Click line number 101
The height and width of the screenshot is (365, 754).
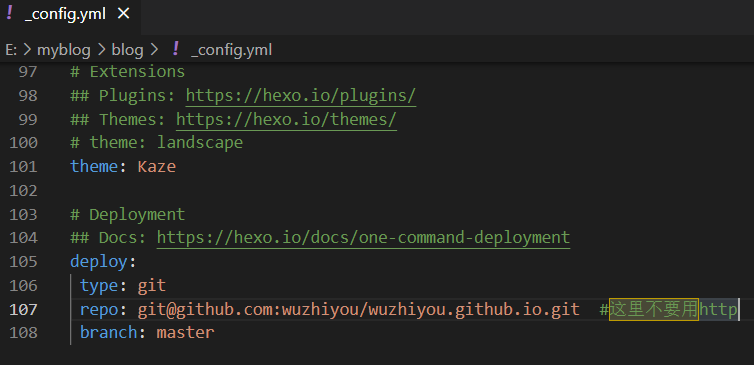pyautogui.click(x=23, y=166)
